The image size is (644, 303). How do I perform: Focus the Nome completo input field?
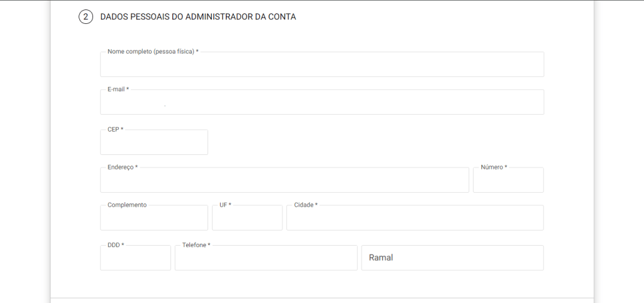pos(321,66)
